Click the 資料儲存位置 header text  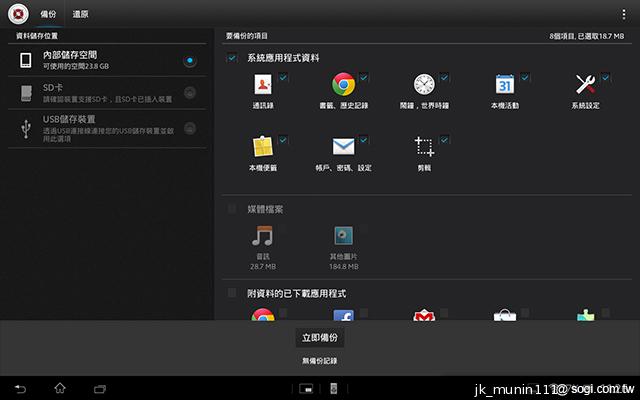click(x=37, y=36)
